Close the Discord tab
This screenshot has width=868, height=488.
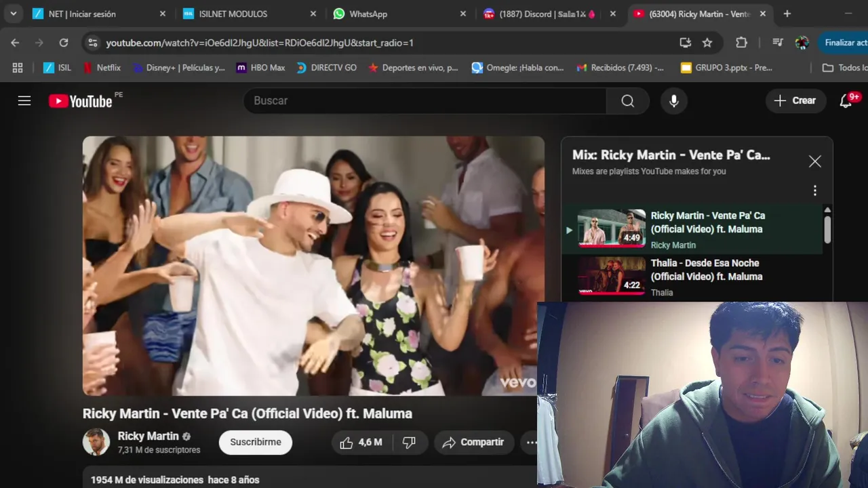pos(613,14)
